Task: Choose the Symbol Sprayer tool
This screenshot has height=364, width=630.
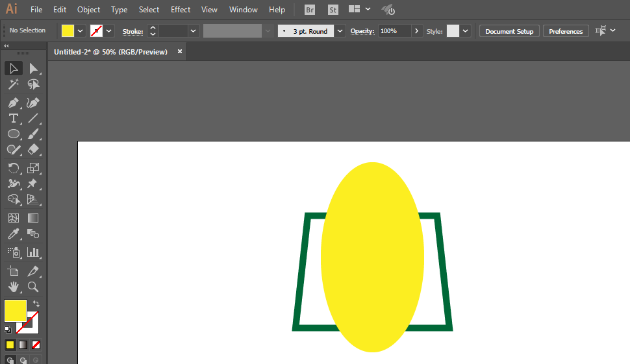Action: tap(13, 252)
